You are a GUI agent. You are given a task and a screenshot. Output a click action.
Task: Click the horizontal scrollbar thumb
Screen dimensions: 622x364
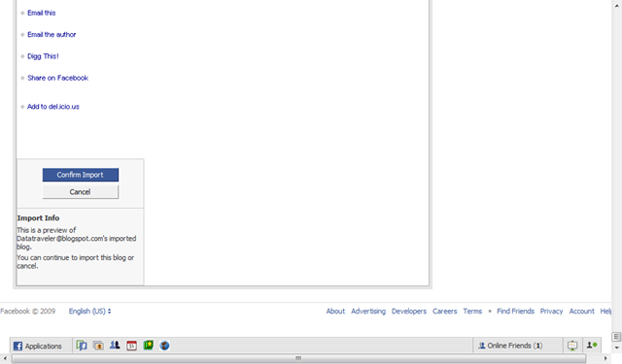click(298, 358)
